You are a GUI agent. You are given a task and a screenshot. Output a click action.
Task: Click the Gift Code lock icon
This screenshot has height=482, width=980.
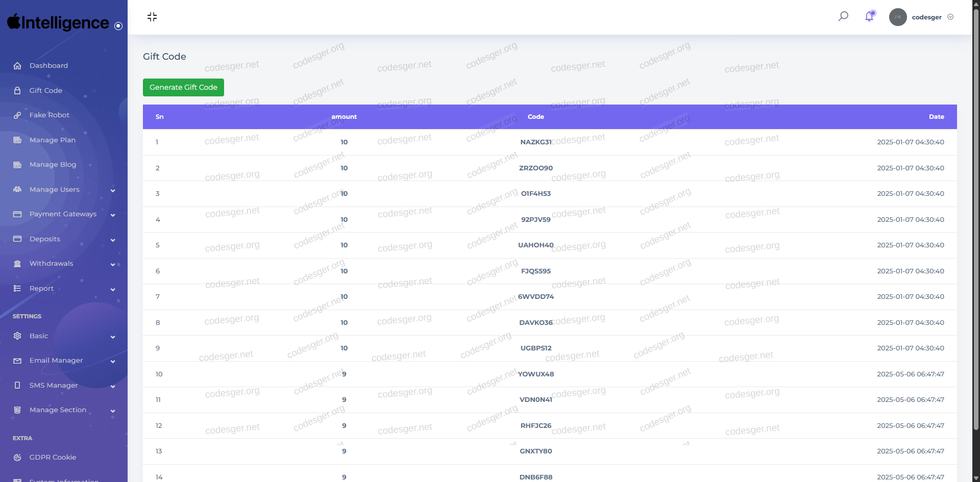click(x=17, y=91)
